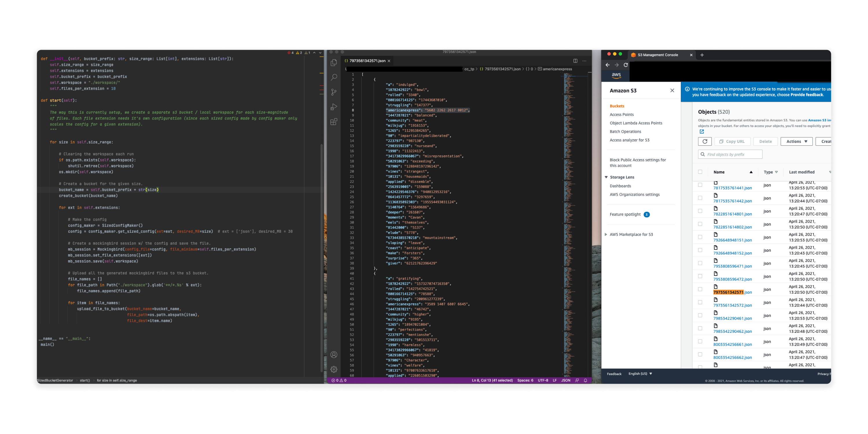The width and height of the screenshot is (868, 434).
Task: Open the 7973561342572.json object link
Action: [x=732, y=305]
